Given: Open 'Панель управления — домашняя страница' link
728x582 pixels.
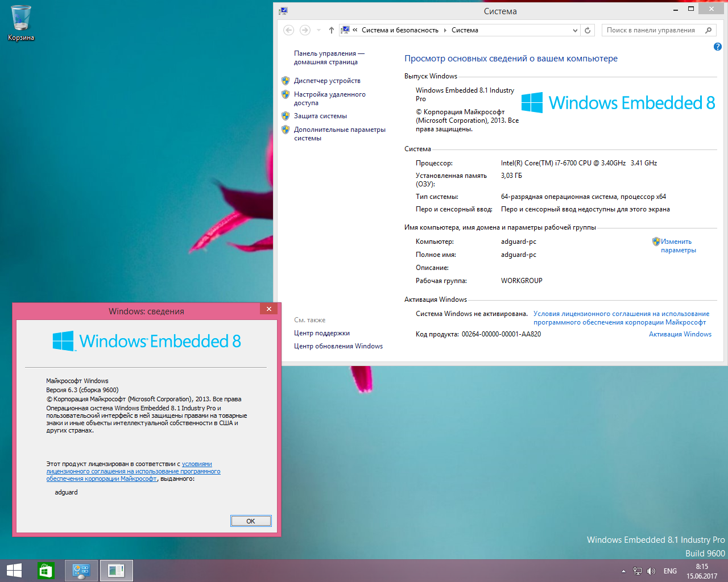Looking at the screenshot, I should [329, 57].
